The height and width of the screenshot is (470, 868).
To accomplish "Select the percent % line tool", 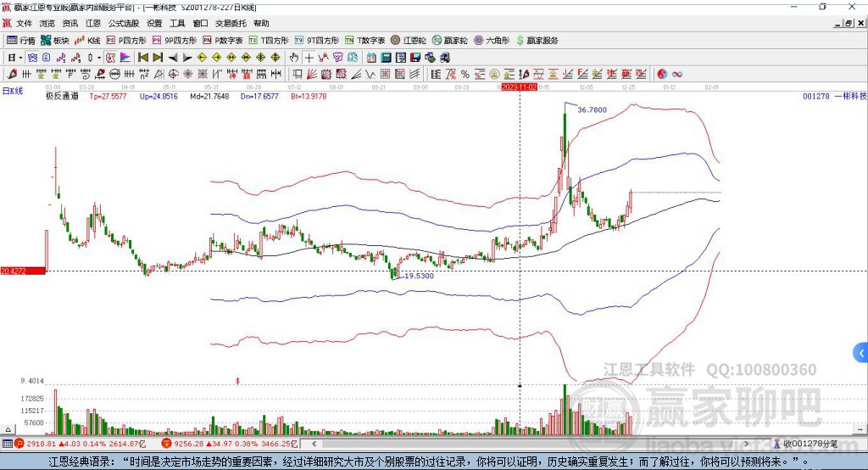I will point(465,75).
